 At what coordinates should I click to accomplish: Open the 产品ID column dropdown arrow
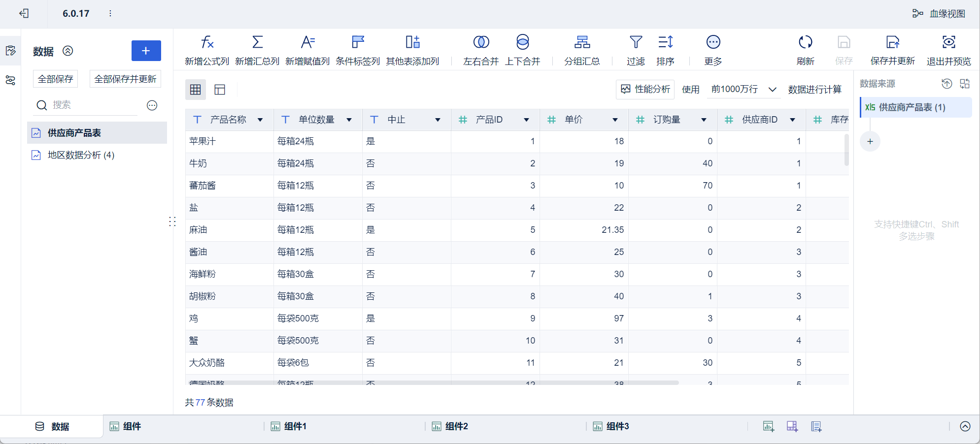526,120
